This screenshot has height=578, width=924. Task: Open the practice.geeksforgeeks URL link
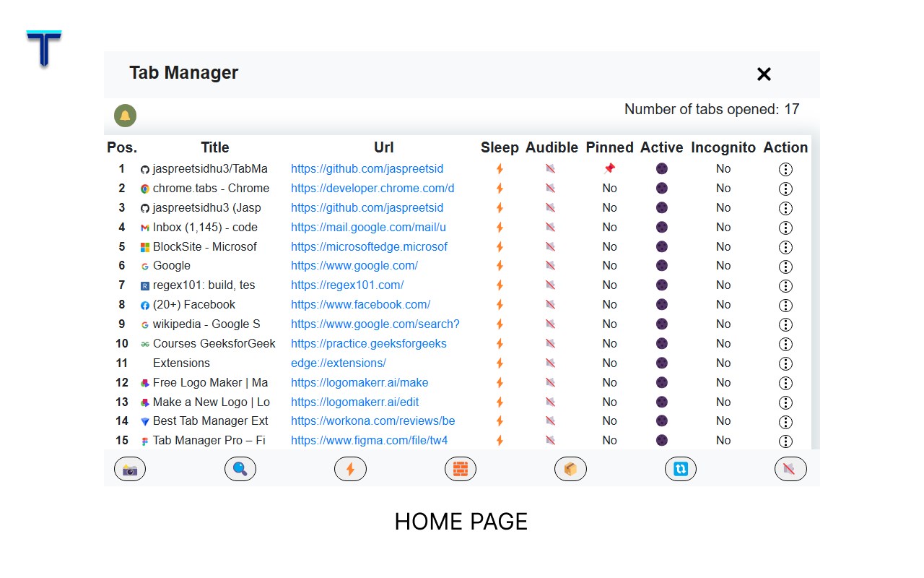(x=369, y=343)
